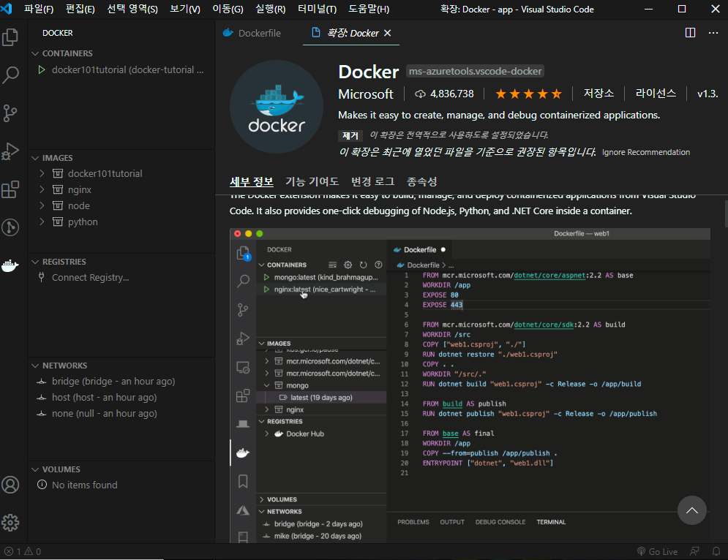This screenshot has height=560, width=728.
Task: Open the 보기(V) menu
Action: point(185,9)
